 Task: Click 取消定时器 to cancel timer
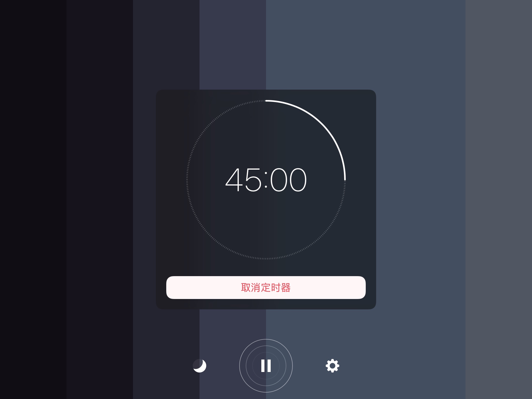(266, 288)
